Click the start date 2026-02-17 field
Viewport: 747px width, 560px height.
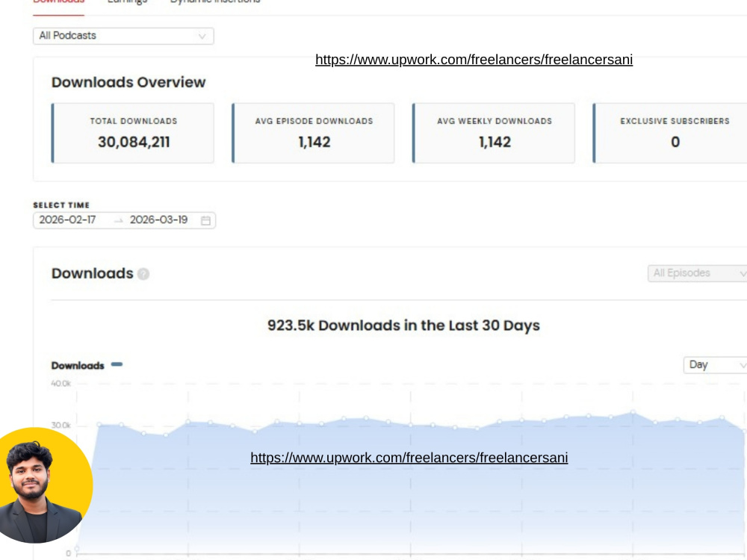(68, 220)
